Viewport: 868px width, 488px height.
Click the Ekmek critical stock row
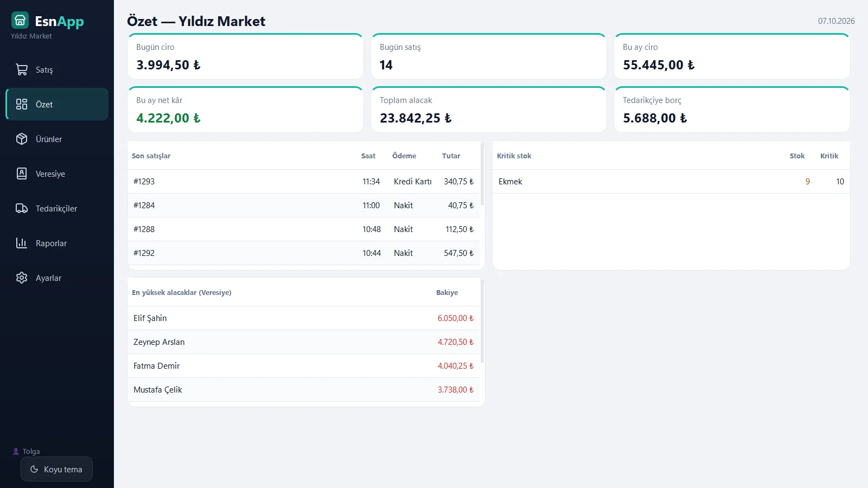[x=671, y=182]
